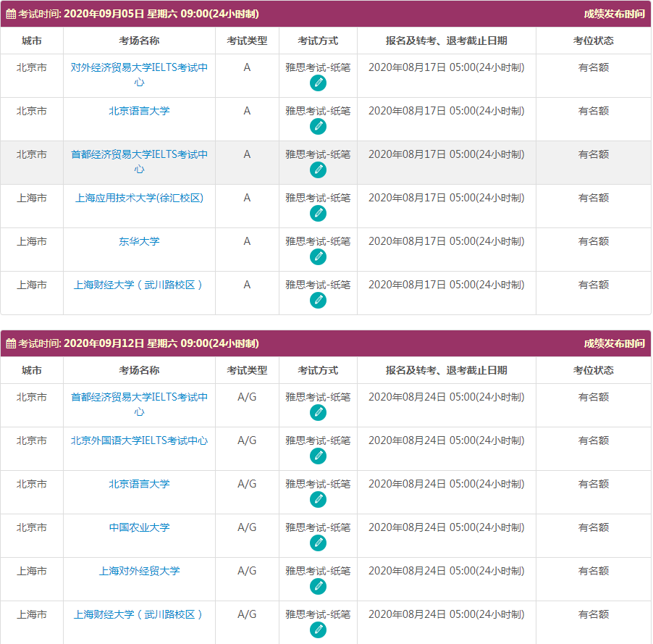
Task: Click 成绩发布时间 in September 5 header
Action: point(614,14)
